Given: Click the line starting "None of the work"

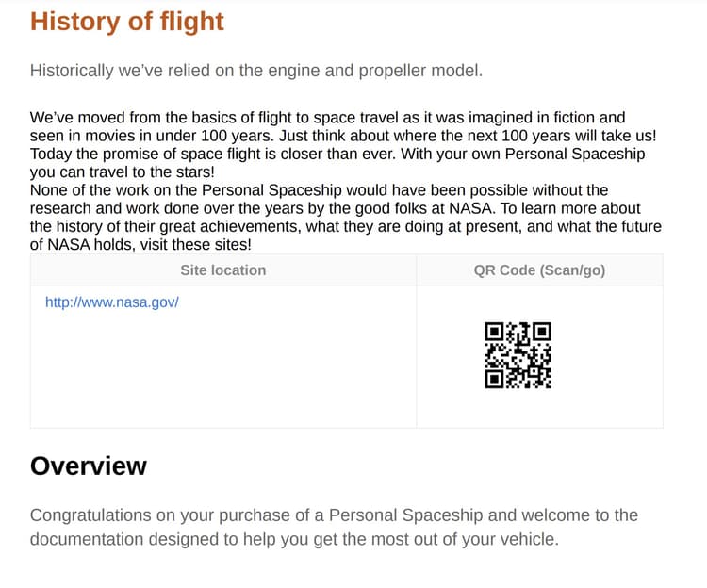Looking at the screenshot, I should (319, 190).
